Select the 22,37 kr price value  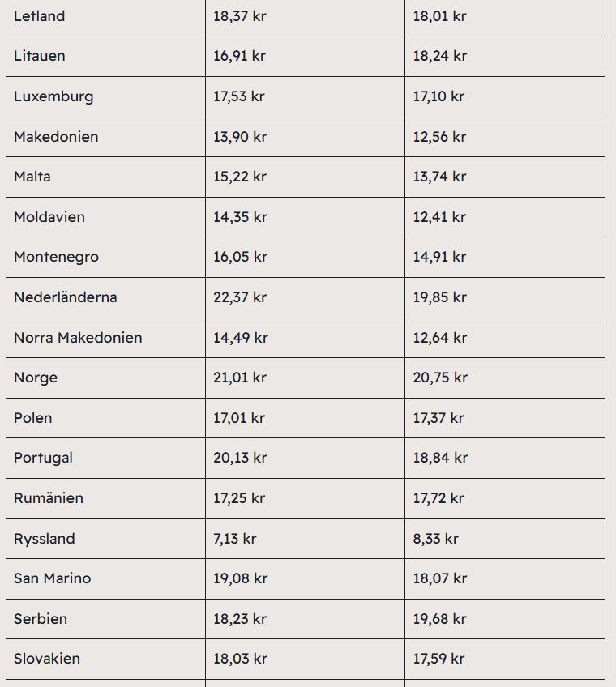pos(240,297)
